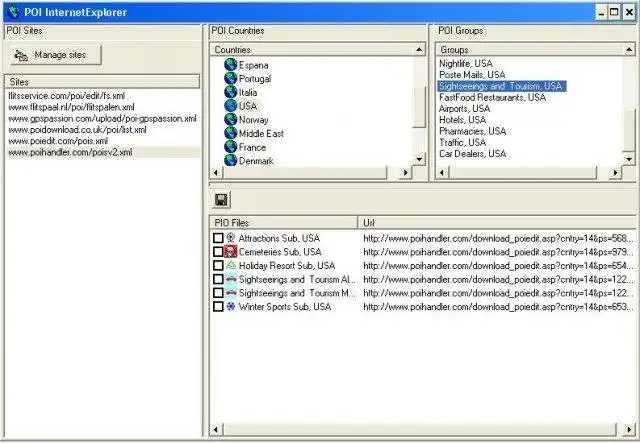Click the Countries column header
This screenshot has width=640, height=443.
pyautogui.click(x=311, y=49)
